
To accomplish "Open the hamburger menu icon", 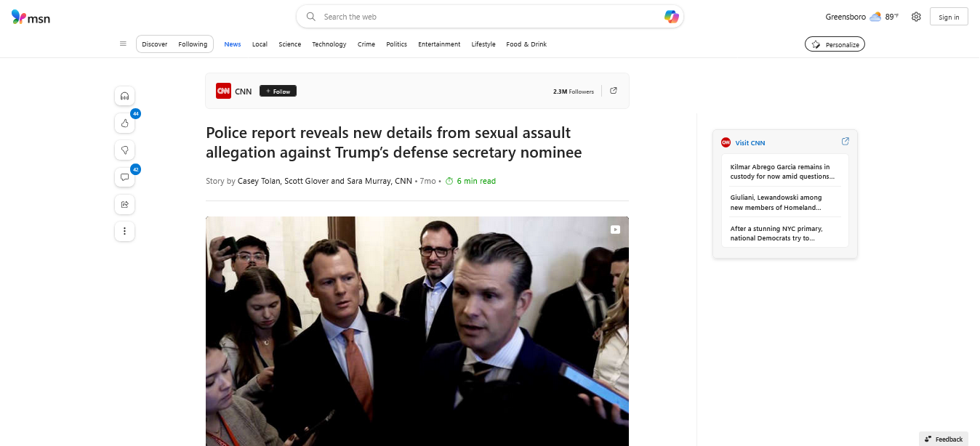I will [x=123, y=44].
